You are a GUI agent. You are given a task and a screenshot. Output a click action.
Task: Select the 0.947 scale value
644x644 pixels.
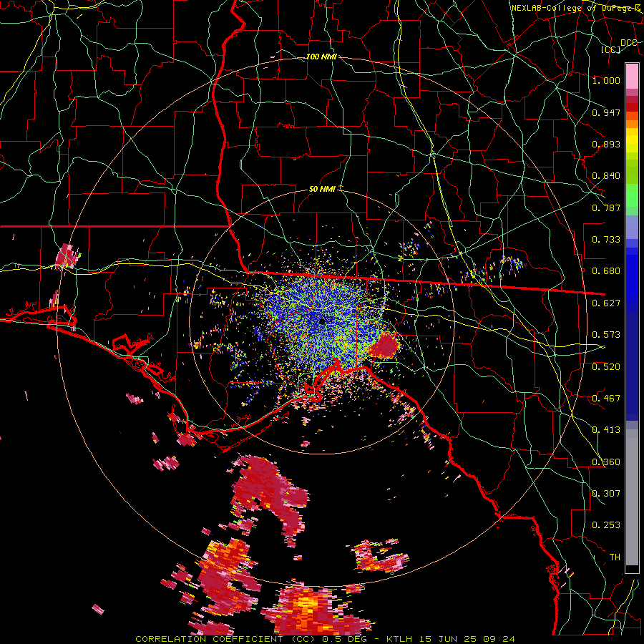(x=606, y=112)
